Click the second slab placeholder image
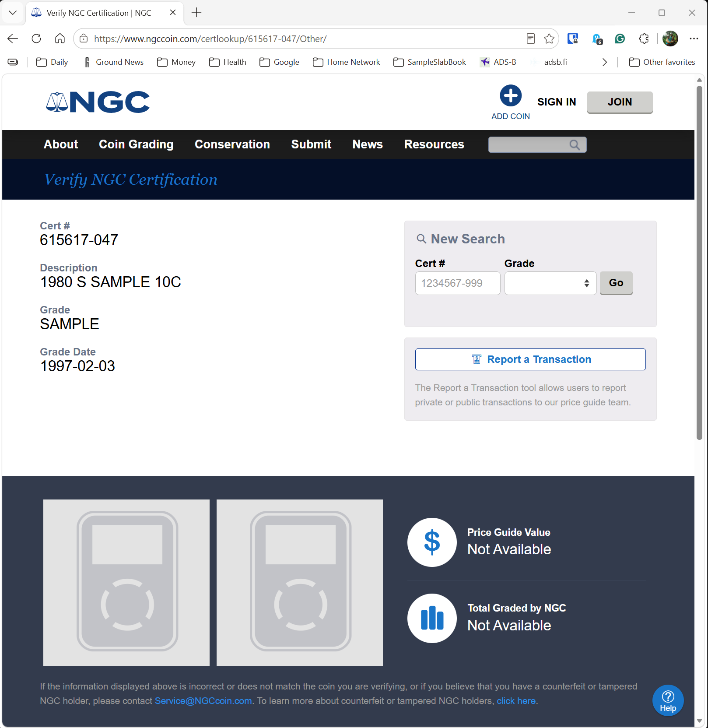The height and width of the screenshot is (728, 708). [x=300, y=583]
